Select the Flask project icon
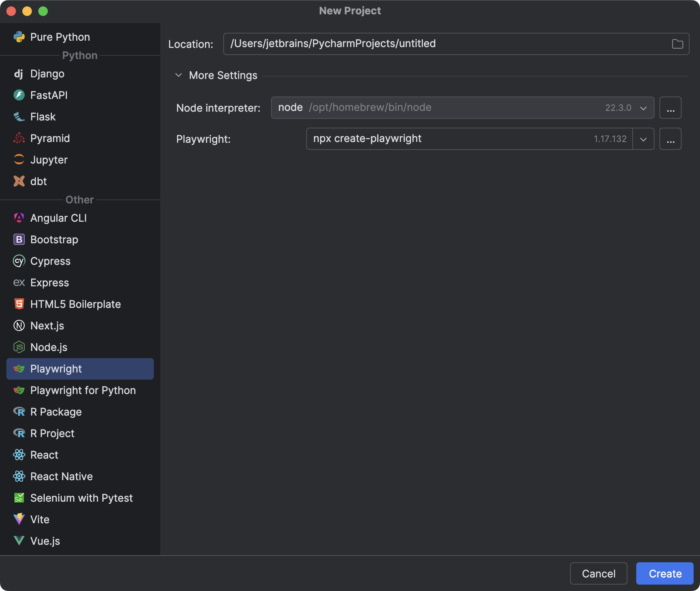700x591 pixels. tap(19, 116)
